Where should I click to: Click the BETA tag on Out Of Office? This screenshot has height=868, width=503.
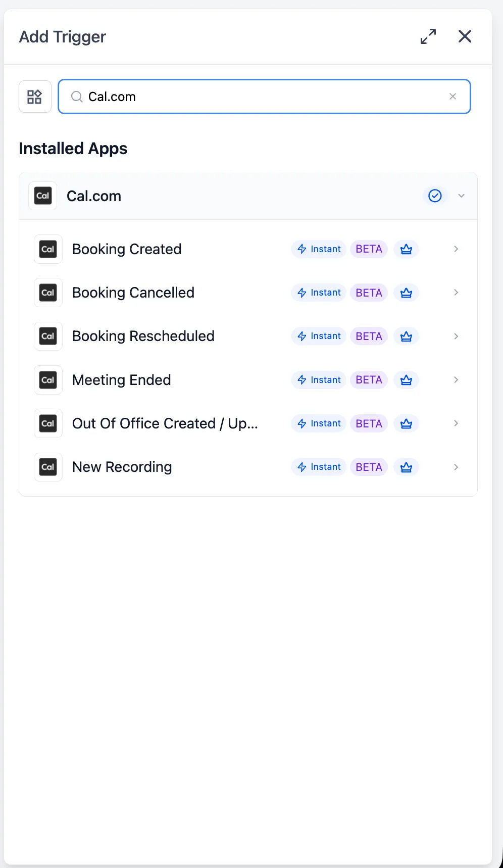pyautogui.click(x=369, y=423)
